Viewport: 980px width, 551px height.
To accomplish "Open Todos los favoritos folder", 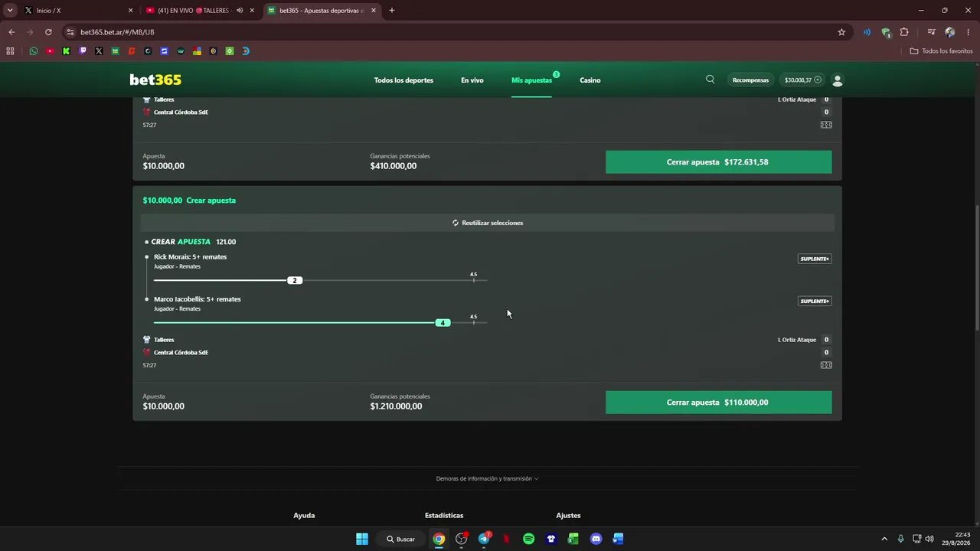I will (x=942, y=51).
